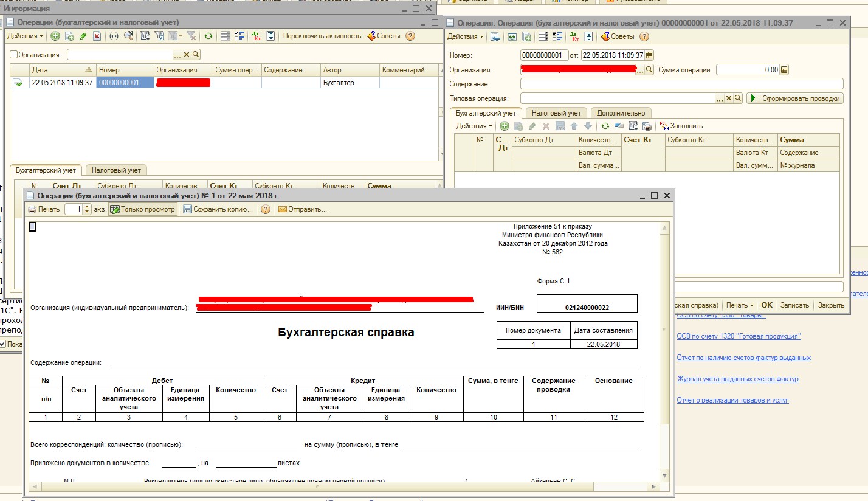
Task: Switch to the Налоговый учет tab in document form
Action: pyautogui.click(x=556, y=113)
